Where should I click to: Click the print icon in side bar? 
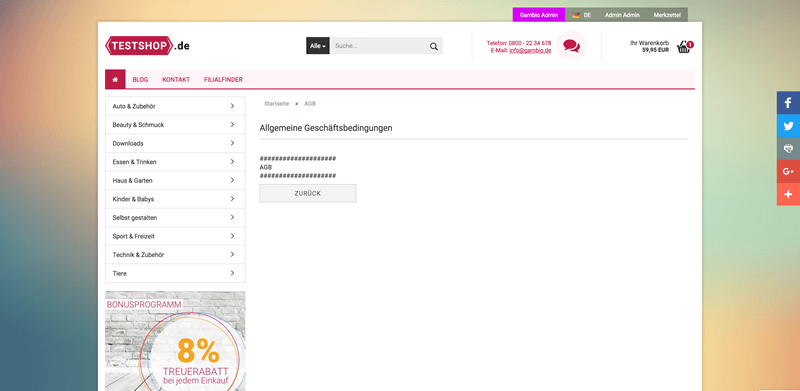coord(788,149)
